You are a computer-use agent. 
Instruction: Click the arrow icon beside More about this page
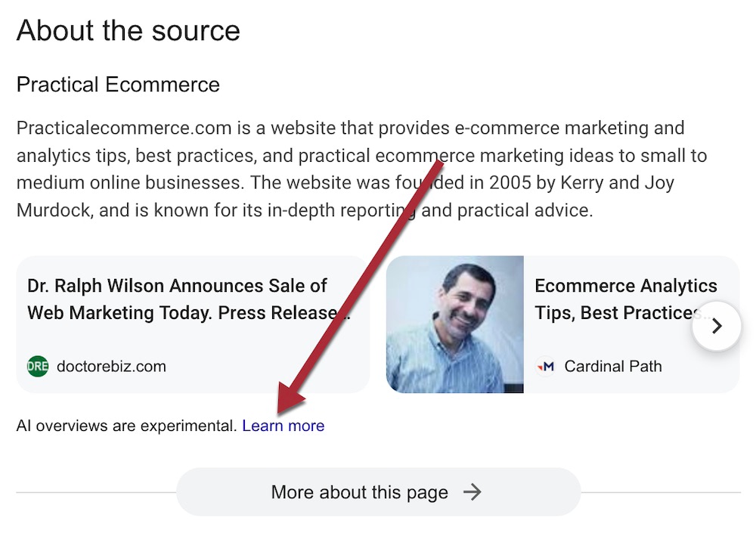point(472,493)
